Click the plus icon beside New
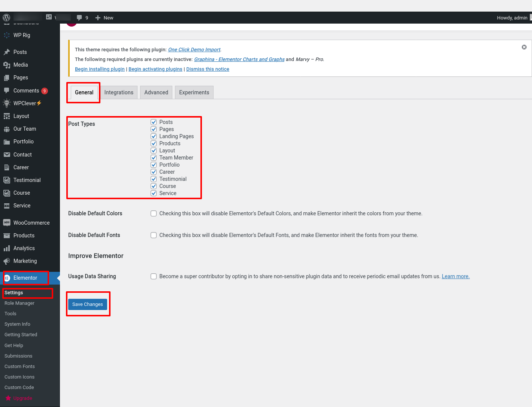Screen dimensions: 532x407 tap(98, 18)
